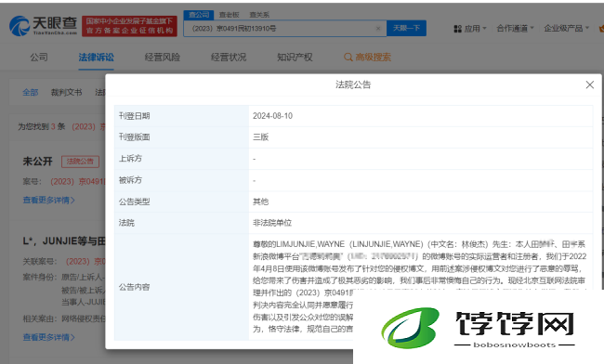Select the 经营状况 category tab

[x=229, y=58]
